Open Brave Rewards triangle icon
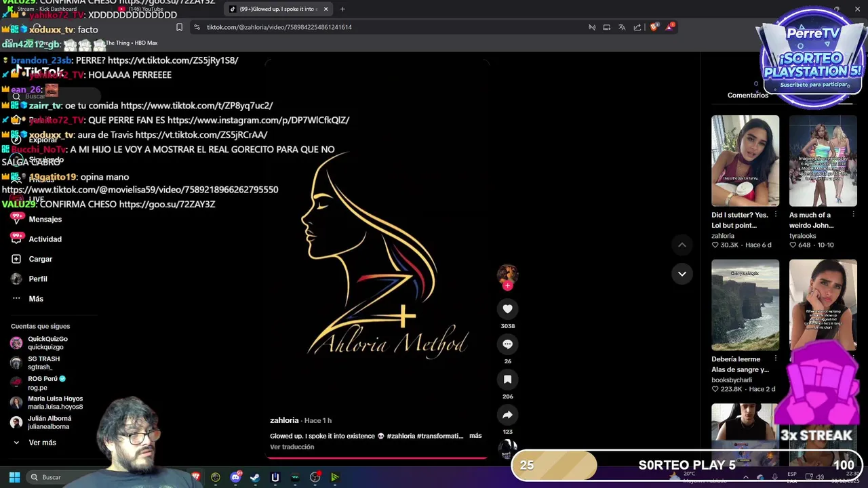Screen dimensions: 868x488 671,27
